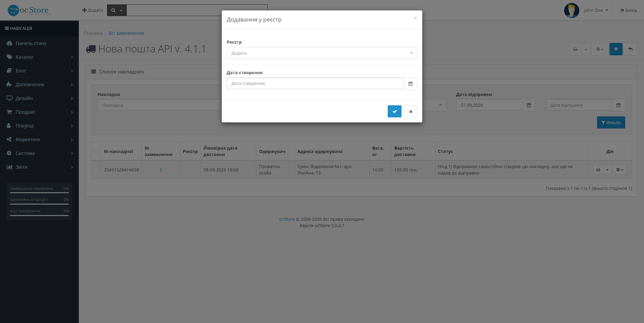Click the print icon in page toolbar
This screenshot has height=323, width=644.
pos(575,49)
